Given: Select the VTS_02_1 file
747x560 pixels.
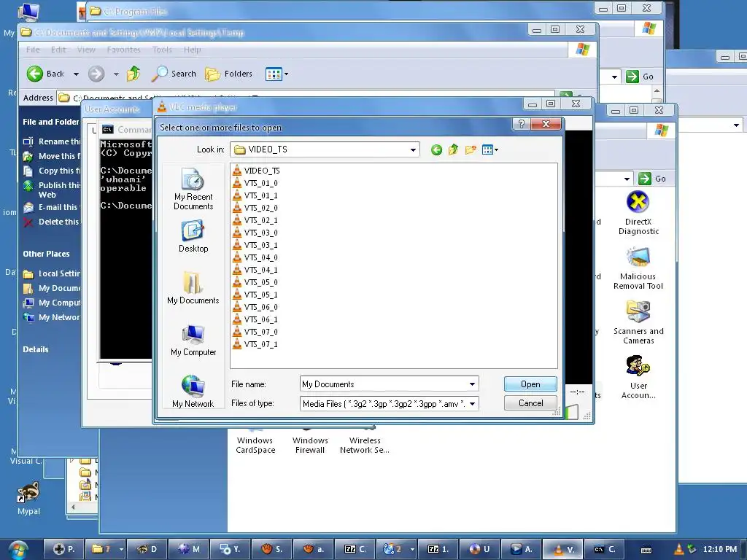Looking at the screenshot, I should click(255, 220).
